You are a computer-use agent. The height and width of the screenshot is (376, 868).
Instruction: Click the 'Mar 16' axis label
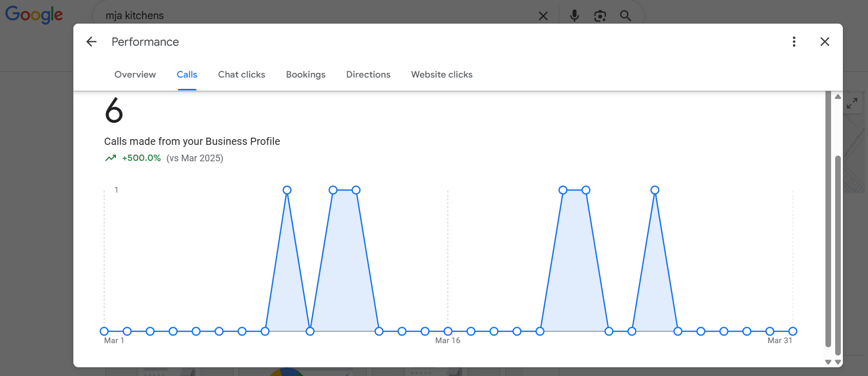(x=448, y=341)
